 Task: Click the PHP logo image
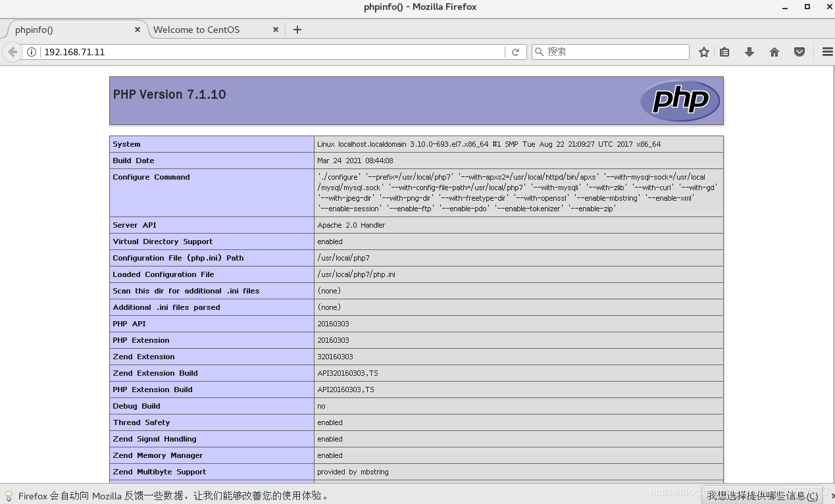[x=680, y=101]
